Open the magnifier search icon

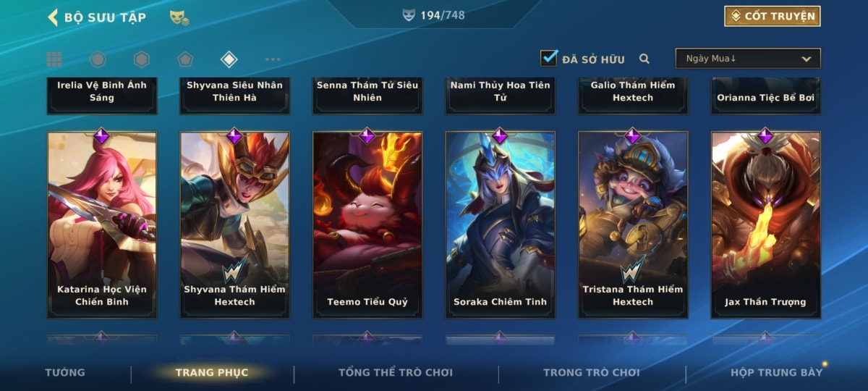(x=644, y=59)
